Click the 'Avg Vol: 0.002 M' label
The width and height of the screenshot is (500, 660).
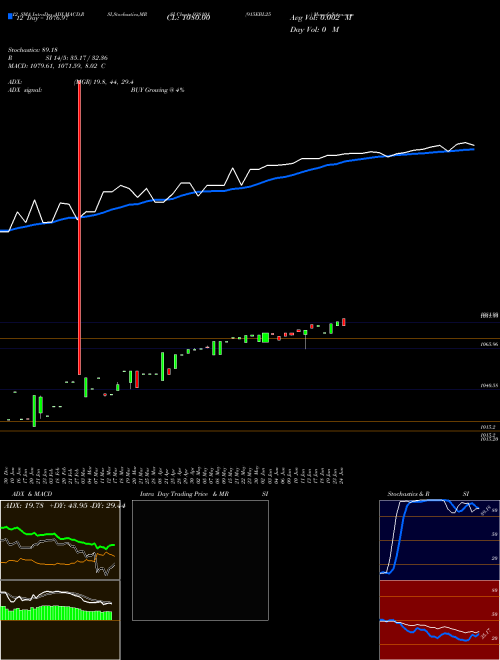coord(321,18)
